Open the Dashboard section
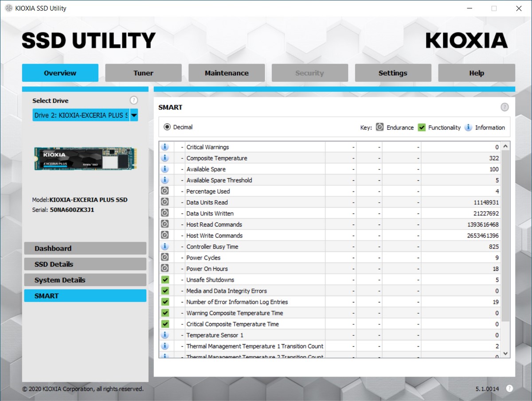 pos(85,249)
